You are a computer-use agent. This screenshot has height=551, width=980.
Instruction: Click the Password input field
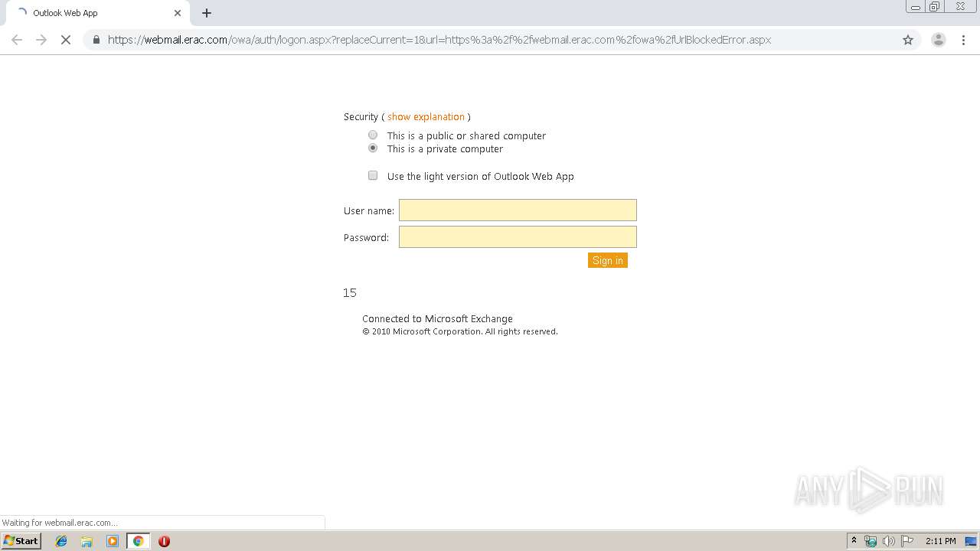point(518,236)
